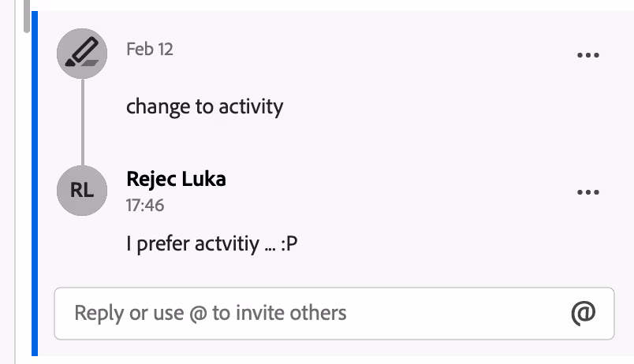The width and height of the screenshot is (634, 364).
Task: Click the RL avatar circle
Action: click(x=82, y=190)
